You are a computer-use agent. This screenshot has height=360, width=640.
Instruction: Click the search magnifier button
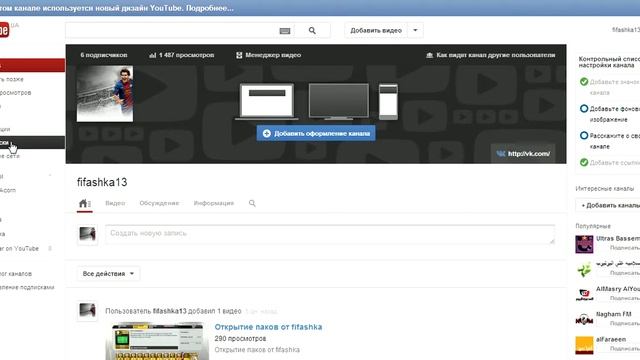(312, 31)
